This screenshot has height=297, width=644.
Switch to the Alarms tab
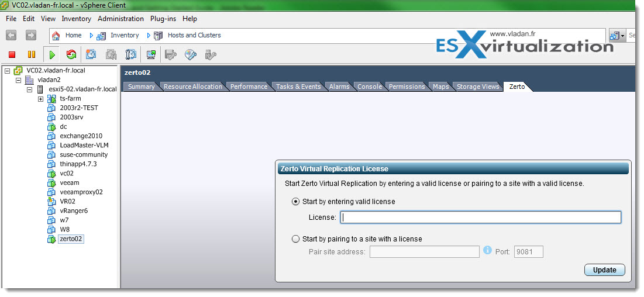[x=339, y=87]
